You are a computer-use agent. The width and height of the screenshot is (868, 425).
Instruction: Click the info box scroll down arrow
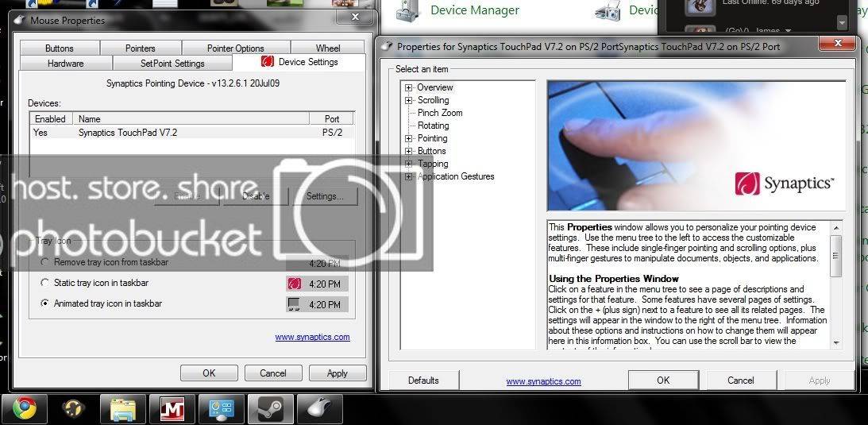point(836,343)
